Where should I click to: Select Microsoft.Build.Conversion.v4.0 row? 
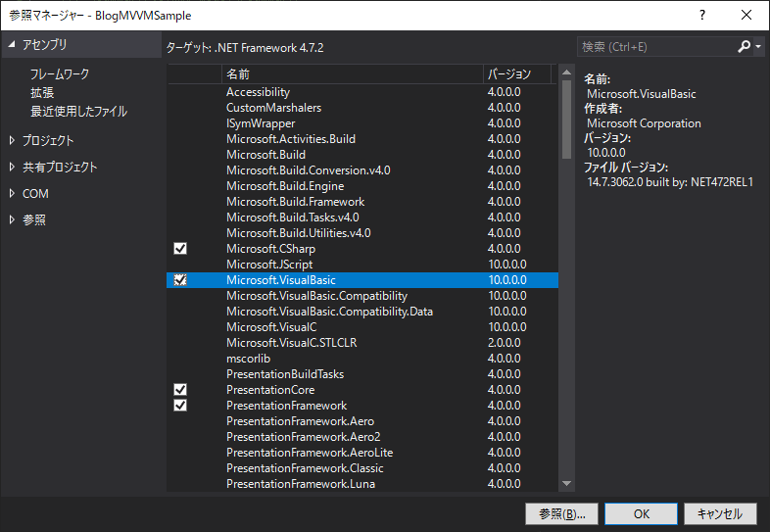(x=362, y=170)
